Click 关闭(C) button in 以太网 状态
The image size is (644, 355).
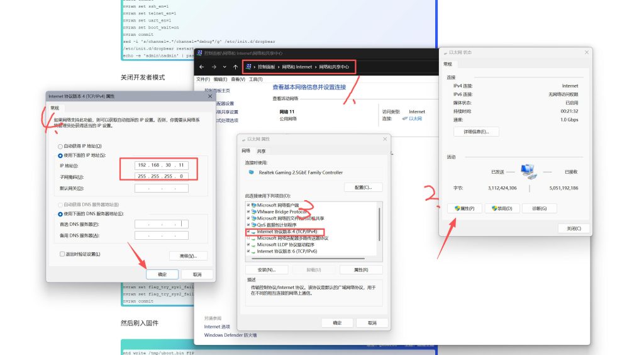574,228
